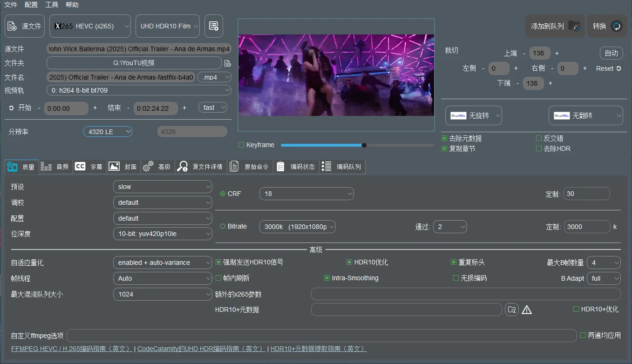Click the new profile icon beside UHD HDR10 Film
The image size is (632, 364).
tap(213, 26)
